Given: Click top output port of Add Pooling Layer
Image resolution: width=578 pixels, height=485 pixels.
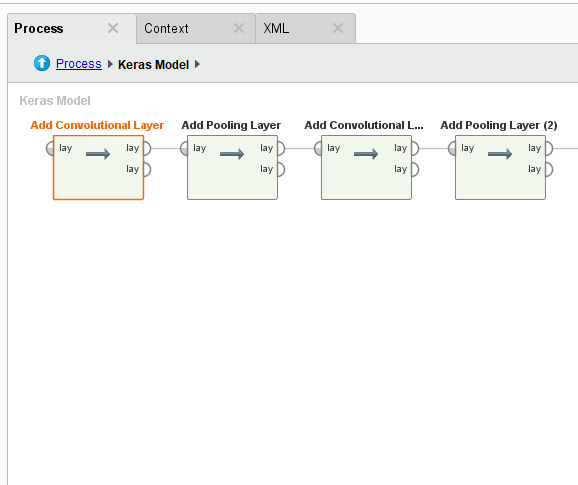Looking at the screenshot, I should tap(281, 149).
